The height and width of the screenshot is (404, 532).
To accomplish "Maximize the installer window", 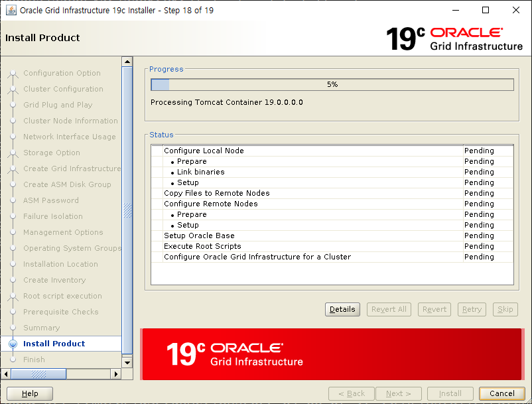I will pos(486,10).
